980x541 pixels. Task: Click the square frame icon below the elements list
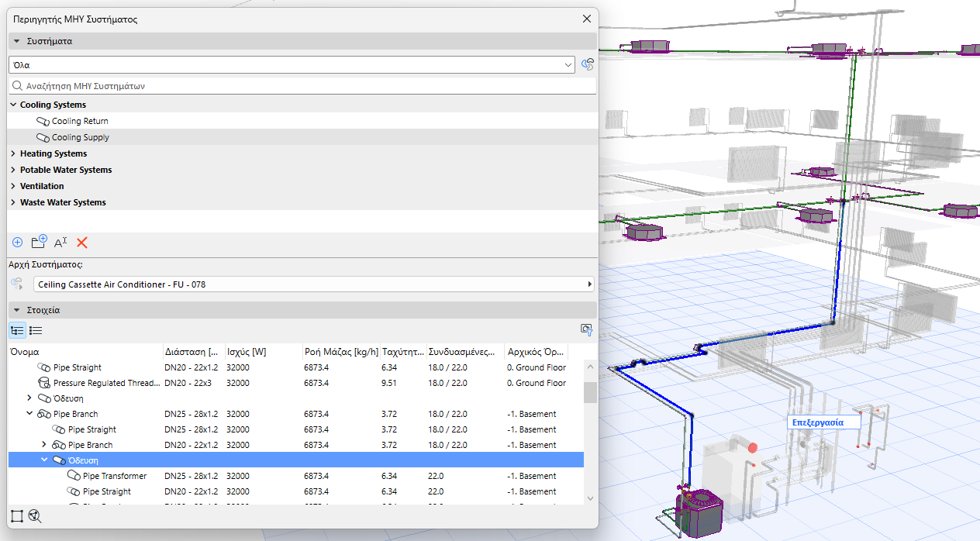click(17, 515)
